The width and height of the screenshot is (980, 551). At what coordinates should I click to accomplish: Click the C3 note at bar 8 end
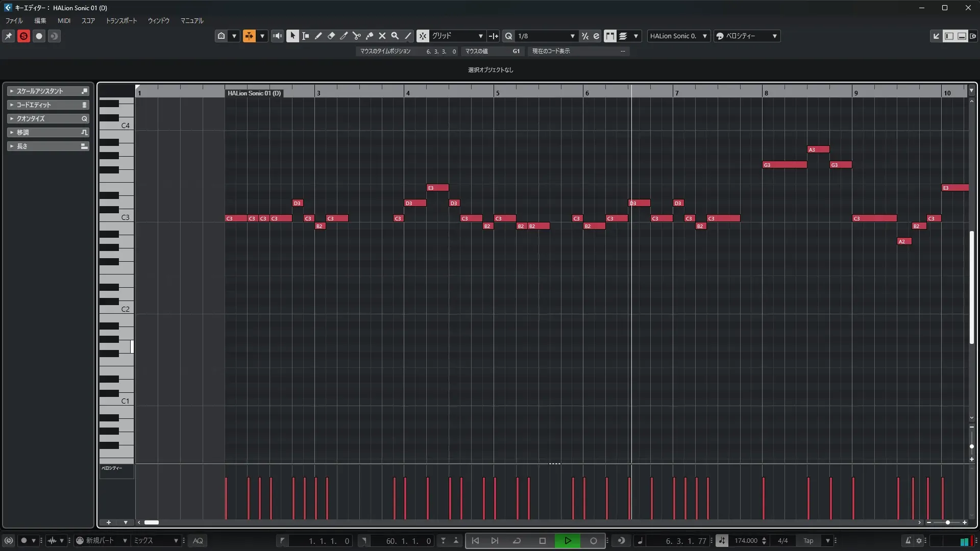(874, 218)
